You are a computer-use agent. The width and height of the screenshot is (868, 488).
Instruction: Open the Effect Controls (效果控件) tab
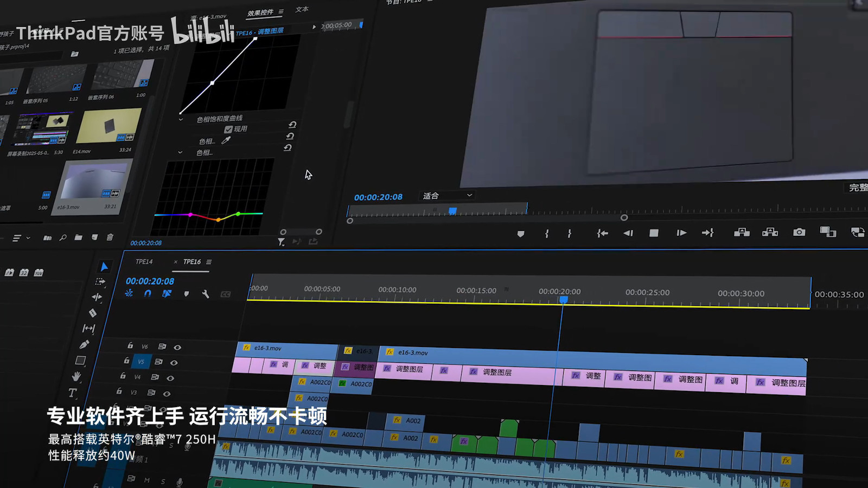(x=260, y=12)
